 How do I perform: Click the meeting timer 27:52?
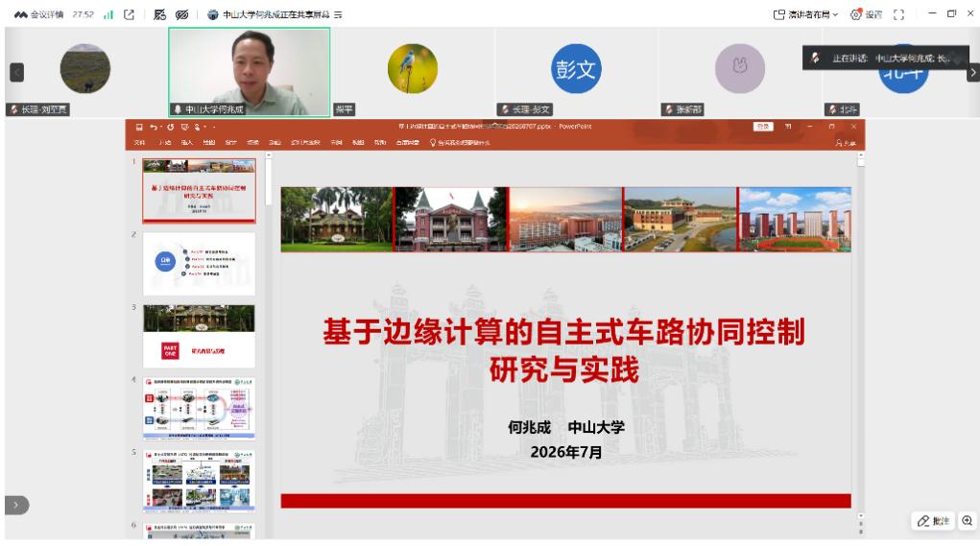(83, 14)
